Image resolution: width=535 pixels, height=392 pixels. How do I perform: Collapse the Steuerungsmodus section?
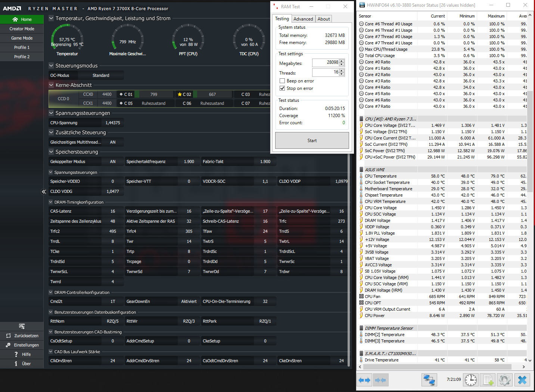(51, 66)
